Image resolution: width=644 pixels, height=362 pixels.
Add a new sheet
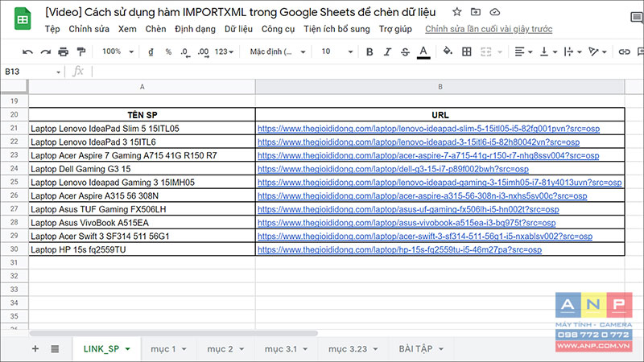coord(35,349)
